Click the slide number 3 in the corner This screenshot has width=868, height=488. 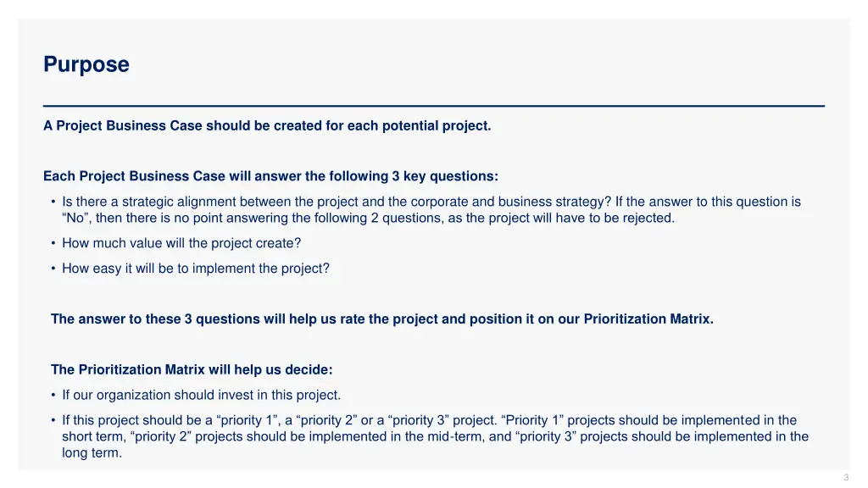point(846,478)
